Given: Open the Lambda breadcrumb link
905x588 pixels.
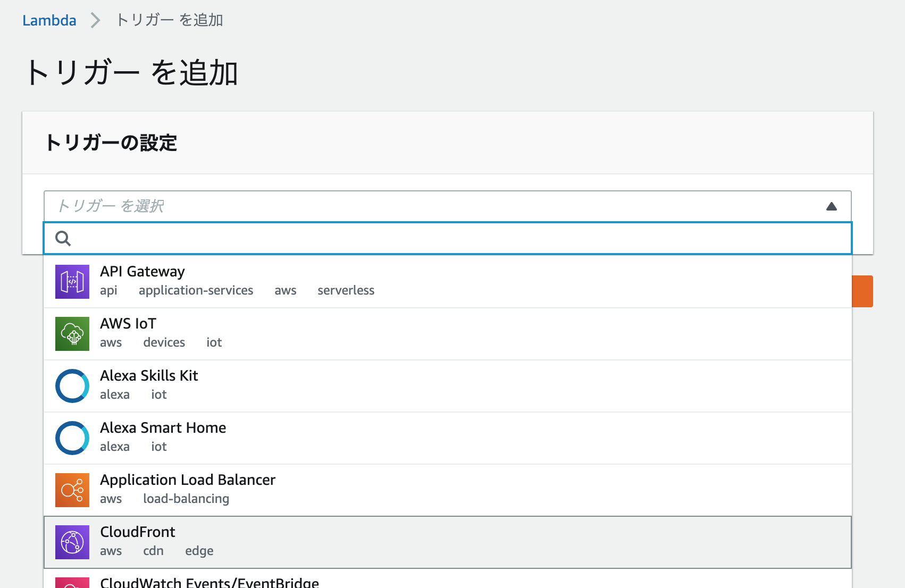Looking at the screenshot, I should (49, 20).
